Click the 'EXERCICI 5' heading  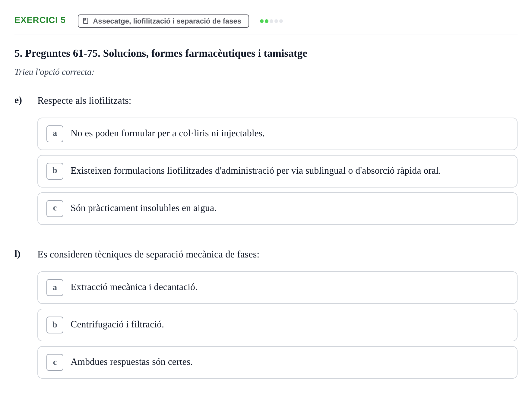click(40, 20)
